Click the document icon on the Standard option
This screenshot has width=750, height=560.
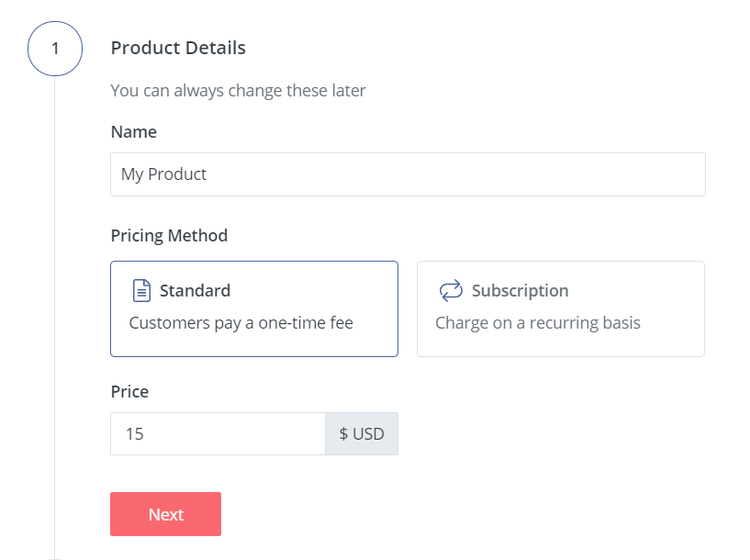[x=141, y=291]
